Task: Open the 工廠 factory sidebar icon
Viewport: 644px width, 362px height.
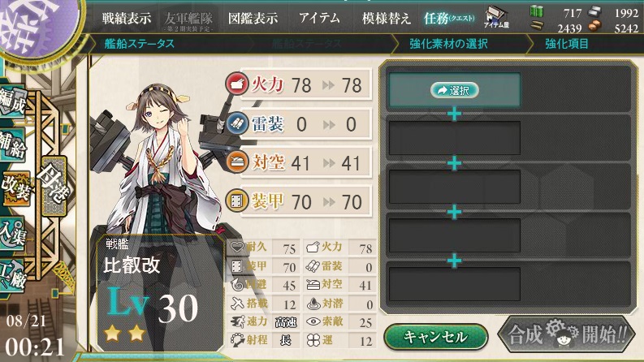Action: 13,276
